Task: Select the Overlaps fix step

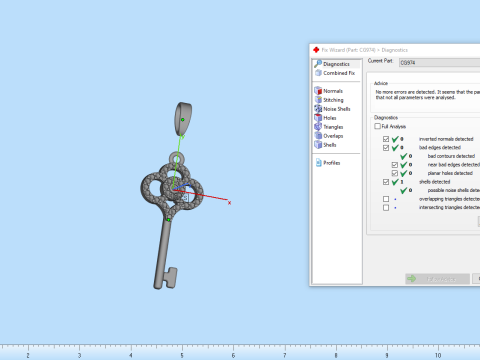Action: point(329,136)
